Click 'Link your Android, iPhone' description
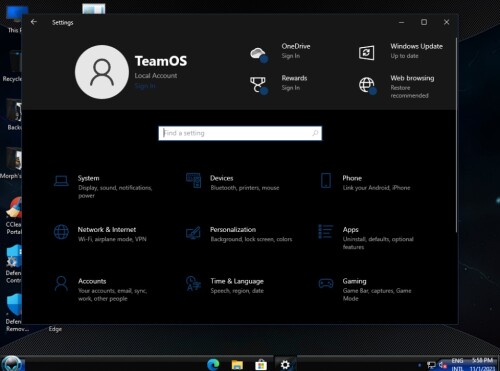This screenshot has height=371, width=500. pos(376,188)
